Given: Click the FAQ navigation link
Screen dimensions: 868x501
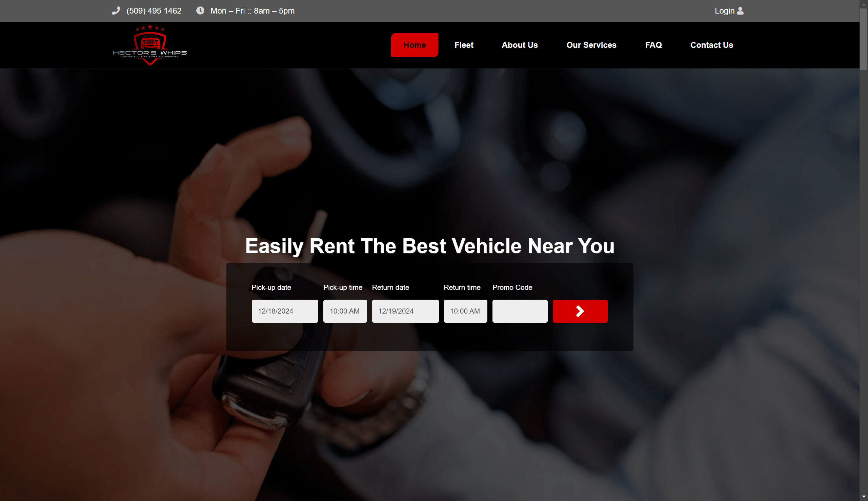Looking at the screenshot, I should (653, 45).
